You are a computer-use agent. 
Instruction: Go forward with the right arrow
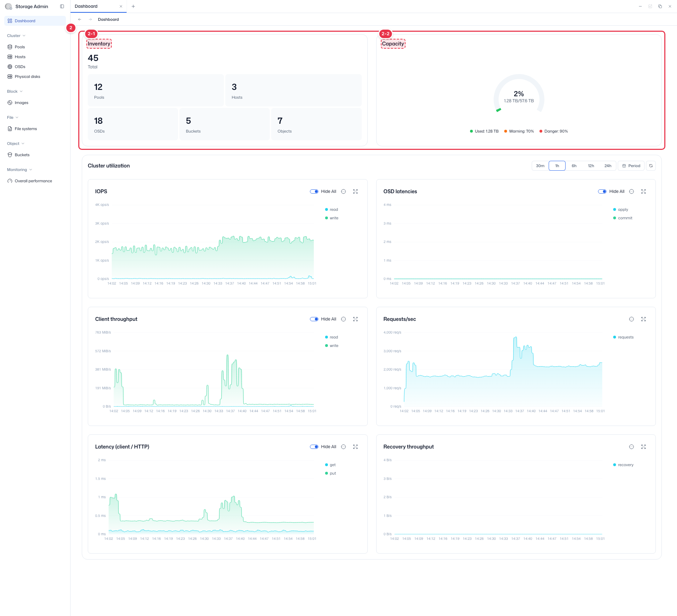tap(90, 19)
